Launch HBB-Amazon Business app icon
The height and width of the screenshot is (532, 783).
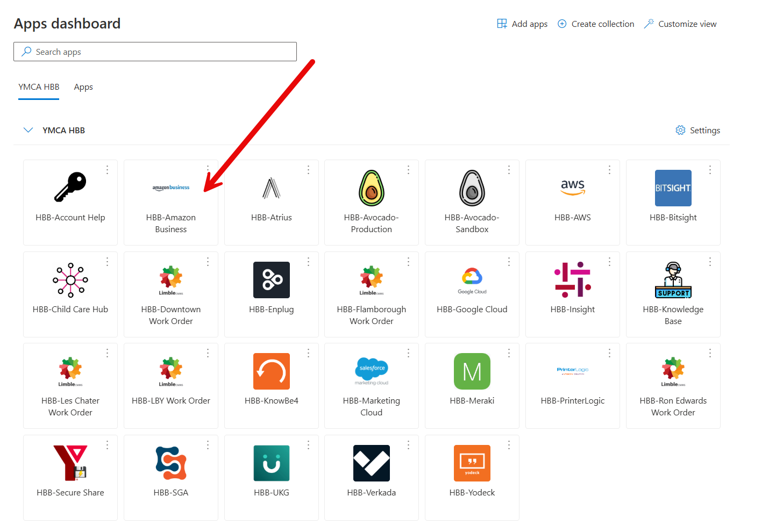click(x=171, y=188)
